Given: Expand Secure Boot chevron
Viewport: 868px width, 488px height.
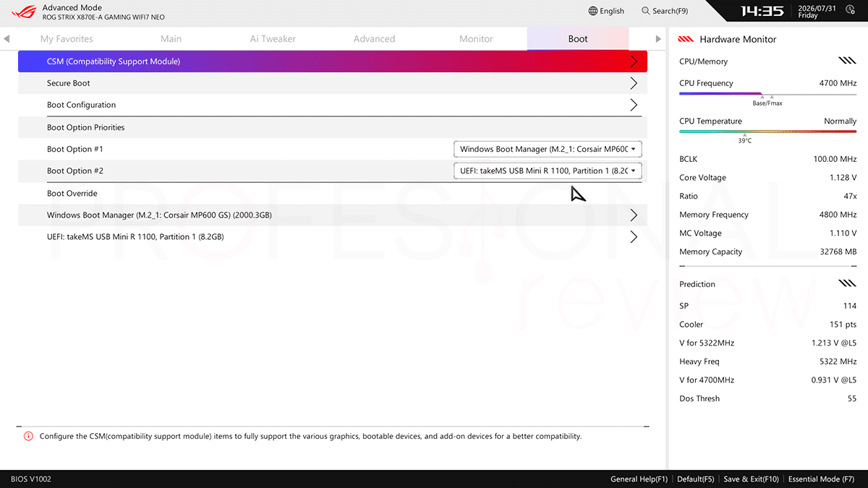Looking at the screenshot, I should click(634, 83).
